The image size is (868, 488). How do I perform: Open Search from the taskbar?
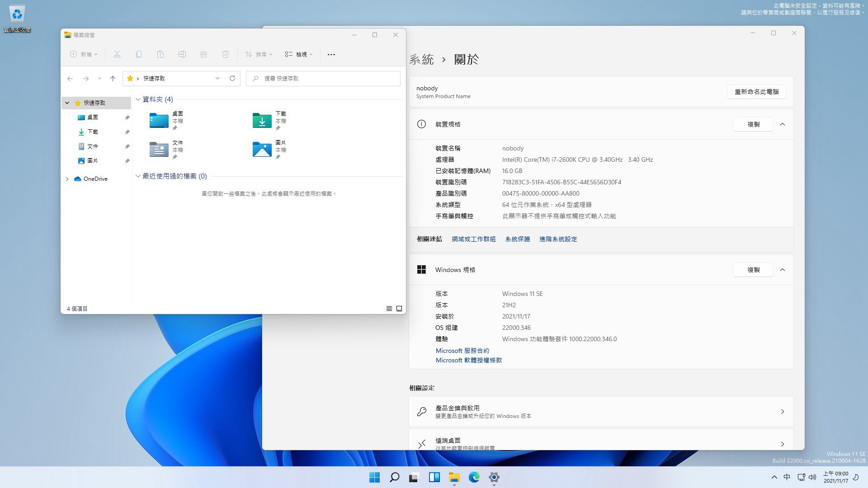395,477
